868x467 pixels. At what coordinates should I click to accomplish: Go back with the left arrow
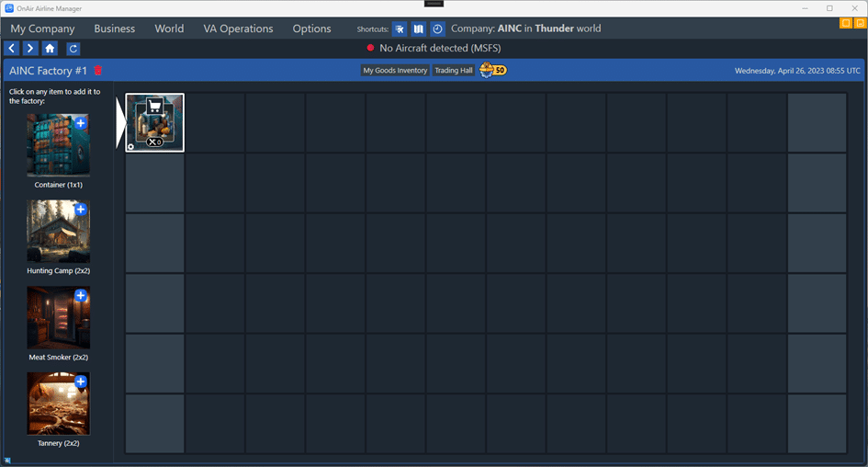click(x=12, y=48)
